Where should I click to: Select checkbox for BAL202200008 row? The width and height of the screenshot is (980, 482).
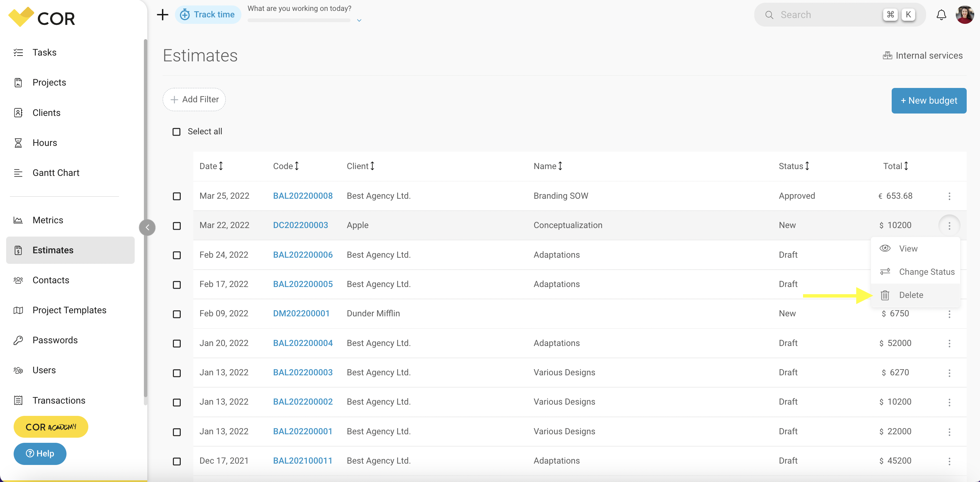click(177, 196)
